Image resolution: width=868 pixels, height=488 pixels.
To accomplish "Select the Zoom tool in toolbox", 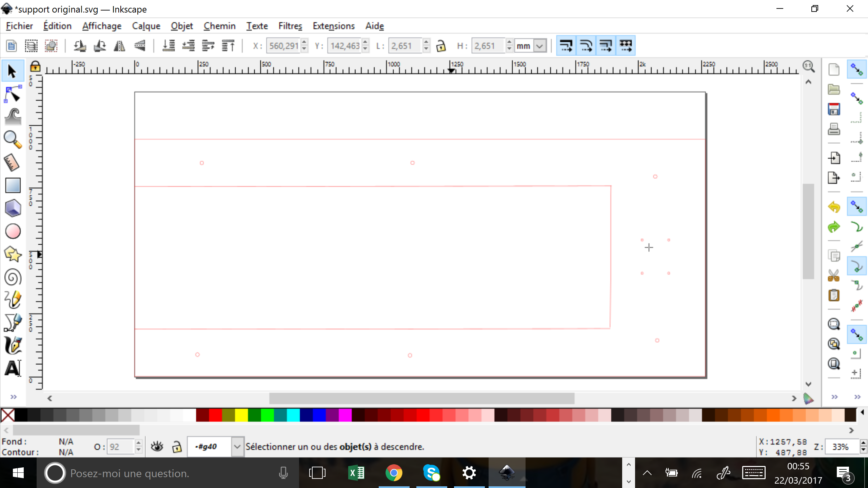I will [13, 140].
